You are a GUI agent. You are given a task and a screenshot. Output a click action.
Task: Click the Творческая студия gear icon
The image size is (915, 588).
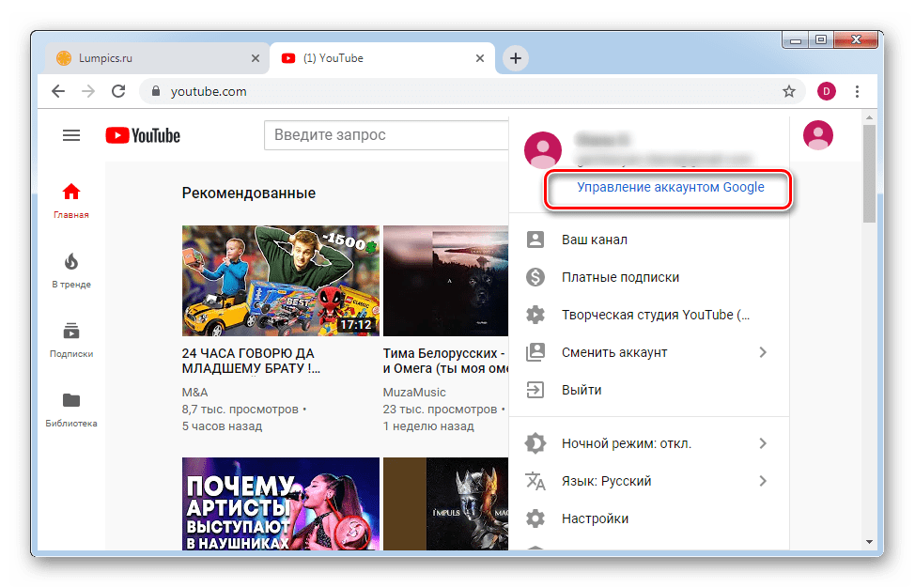(x=535, y=315)
